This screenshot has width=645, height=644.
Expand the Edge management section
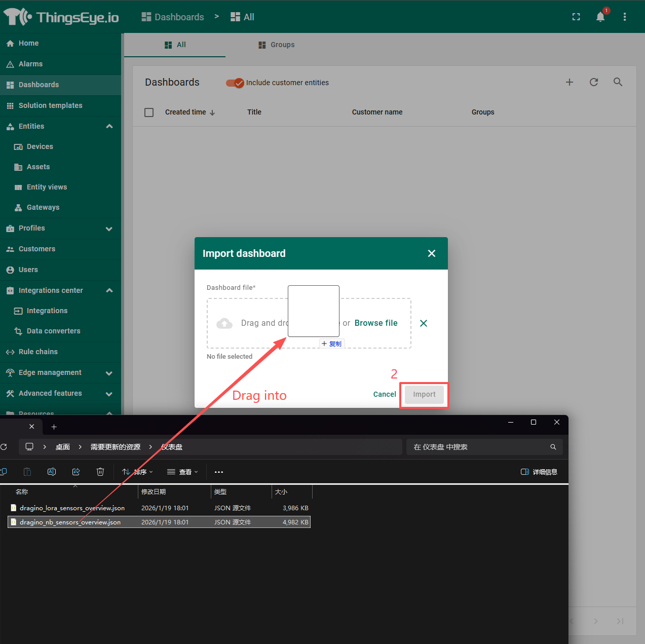coord(109,373)
